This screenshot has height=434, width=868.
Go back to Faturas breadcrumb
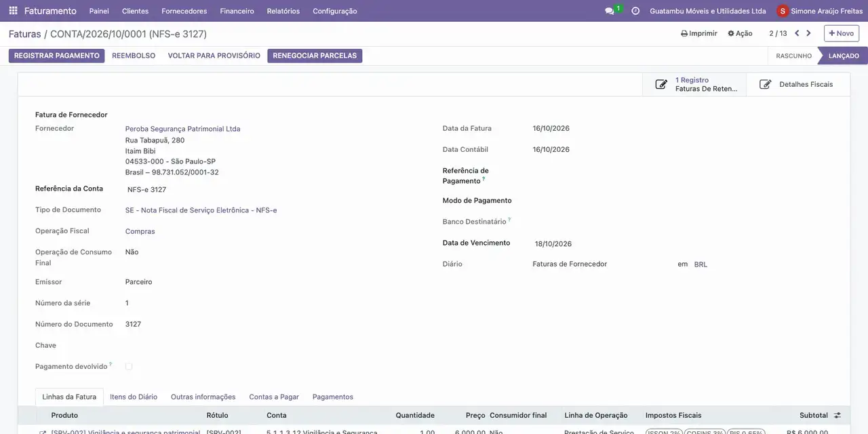coord(24,34)
